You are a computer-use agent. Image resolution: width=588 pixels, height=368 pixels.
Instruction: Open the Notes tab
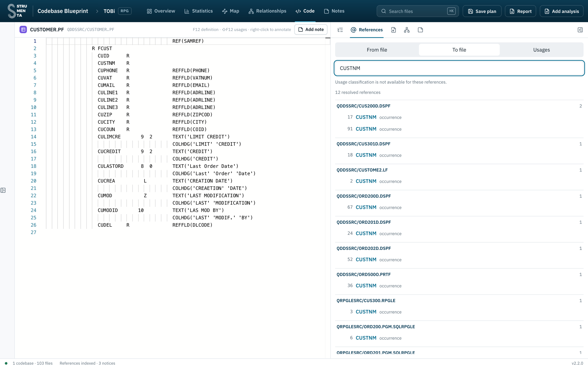pos(334,11)
